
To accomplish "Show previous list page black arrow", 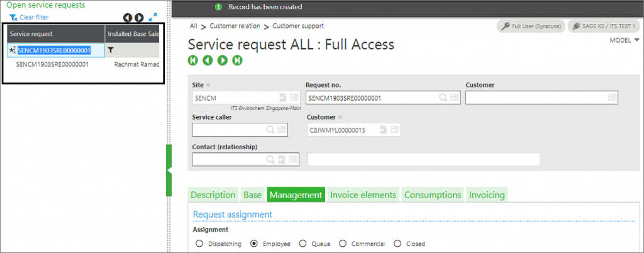I will point(128,18).
